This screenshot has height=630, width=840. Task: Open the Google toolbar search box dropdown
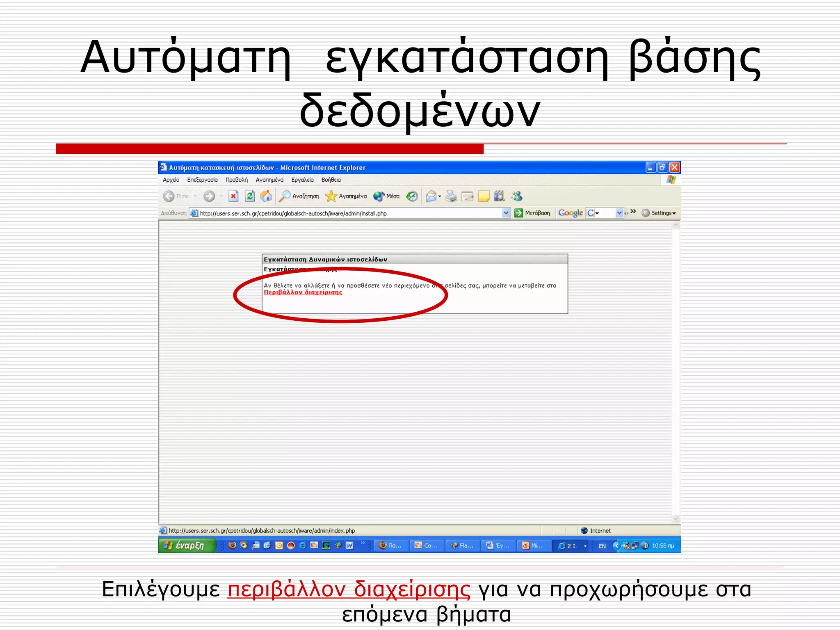point(619,213)
